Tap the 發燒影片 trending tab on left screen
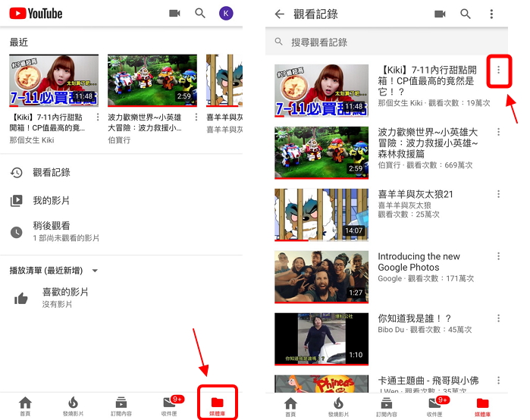Viewport: 530px width, 420px height. click(x=73, y=406)
